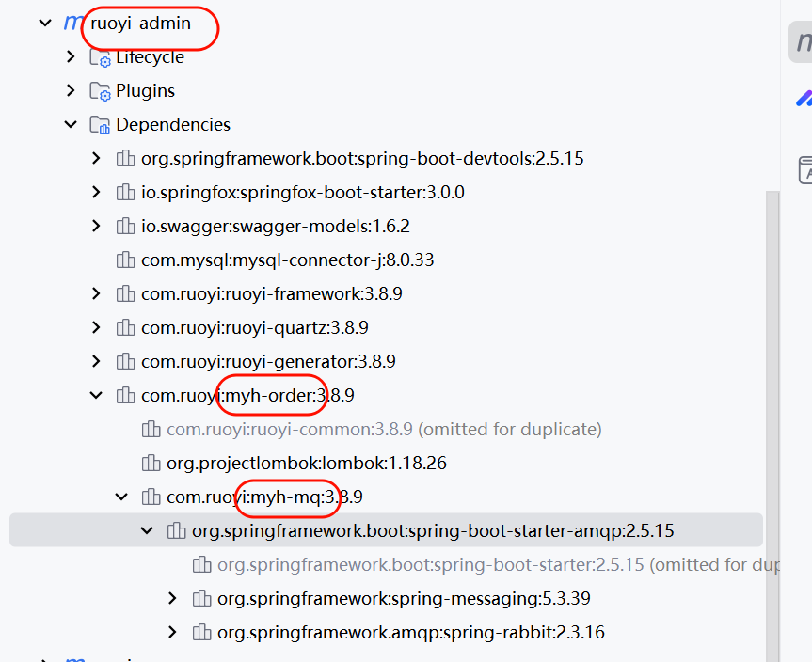
Task: Click the Lifecycle folder icon
Action: click(x=100, y=58)
